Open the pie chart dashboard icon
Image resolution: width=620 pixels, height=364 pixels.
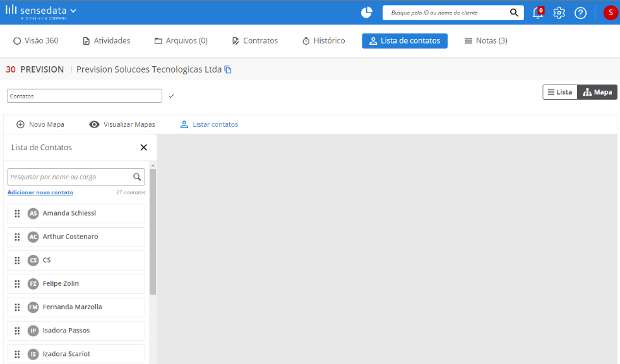pyautogui.click(x=367, y=13)
